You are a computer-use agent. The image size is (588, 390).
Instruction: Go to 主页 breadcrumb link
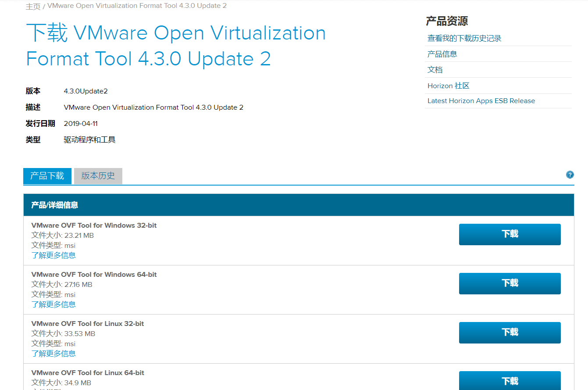33,6
